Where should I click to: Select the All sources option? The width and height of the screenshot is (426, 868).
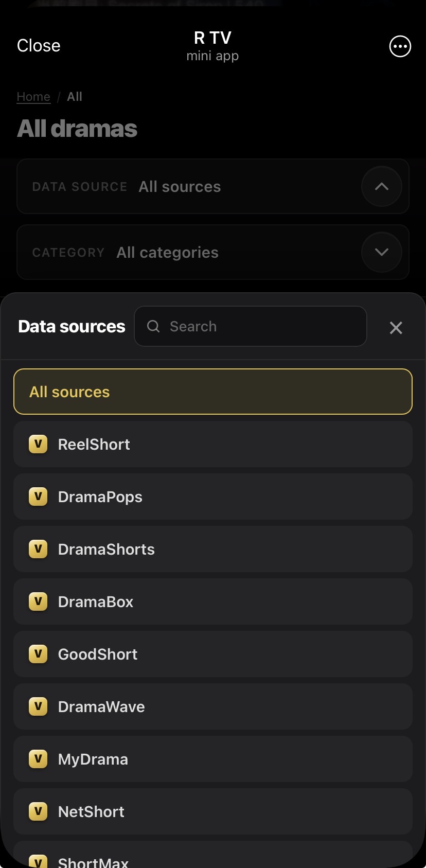[x=213, y=392]
